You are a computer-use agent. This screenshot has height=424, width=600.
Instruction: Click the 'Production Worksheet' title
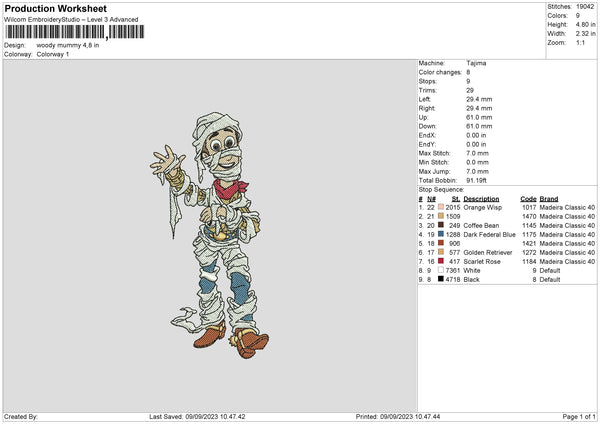[55, 8]
